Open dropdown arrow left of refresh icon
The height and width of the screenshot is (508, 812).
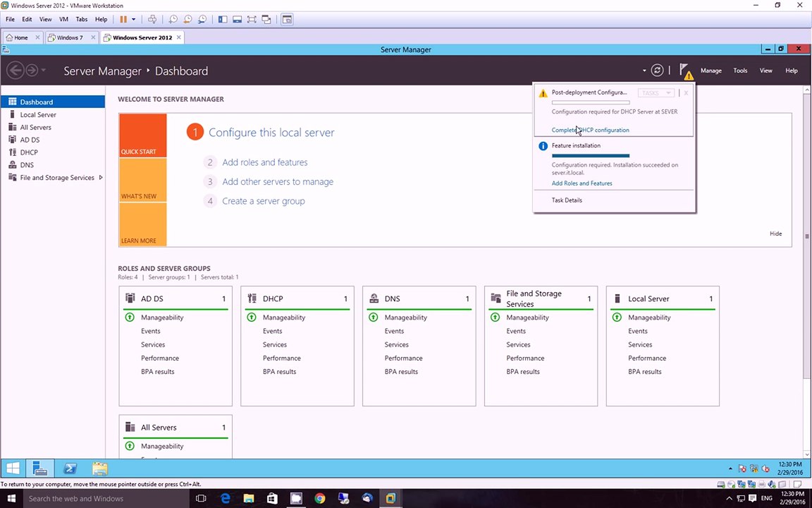644,71
